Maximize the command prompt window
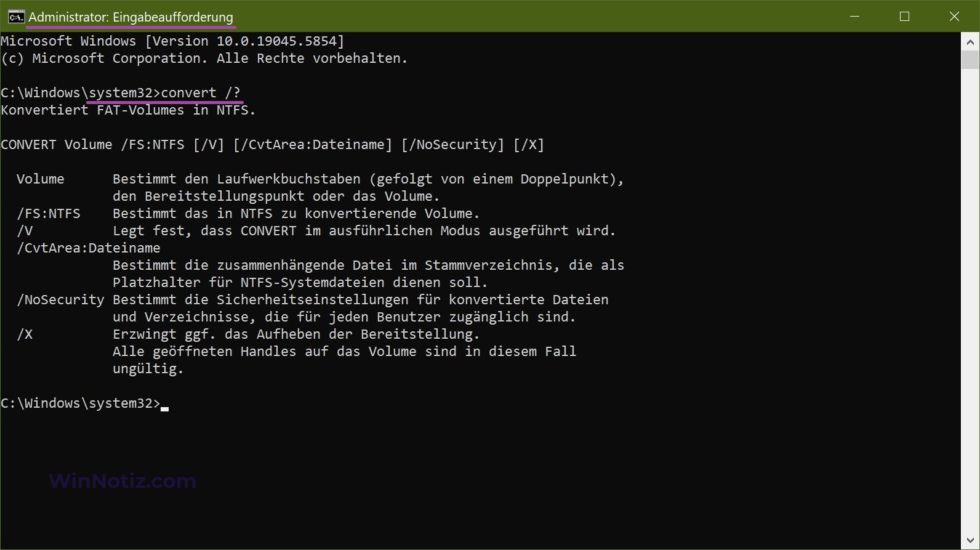 (x=904, y=17)
